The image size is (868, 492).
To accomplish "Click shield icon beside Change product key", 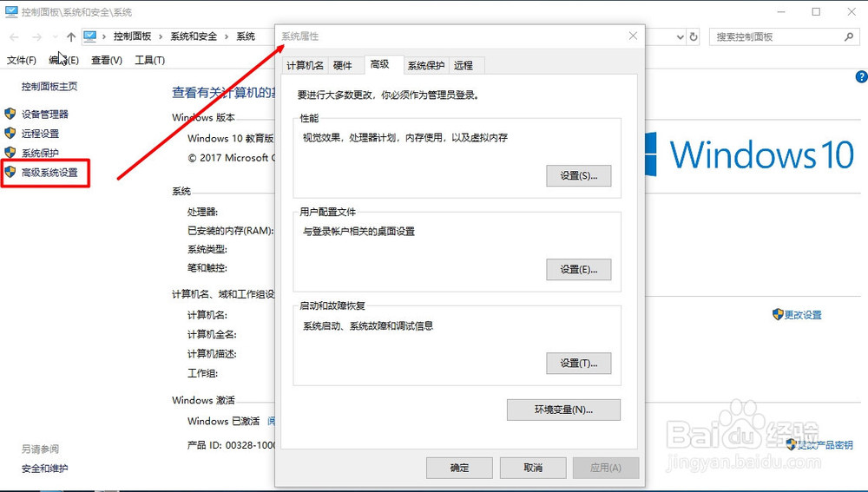I will 791,444.
